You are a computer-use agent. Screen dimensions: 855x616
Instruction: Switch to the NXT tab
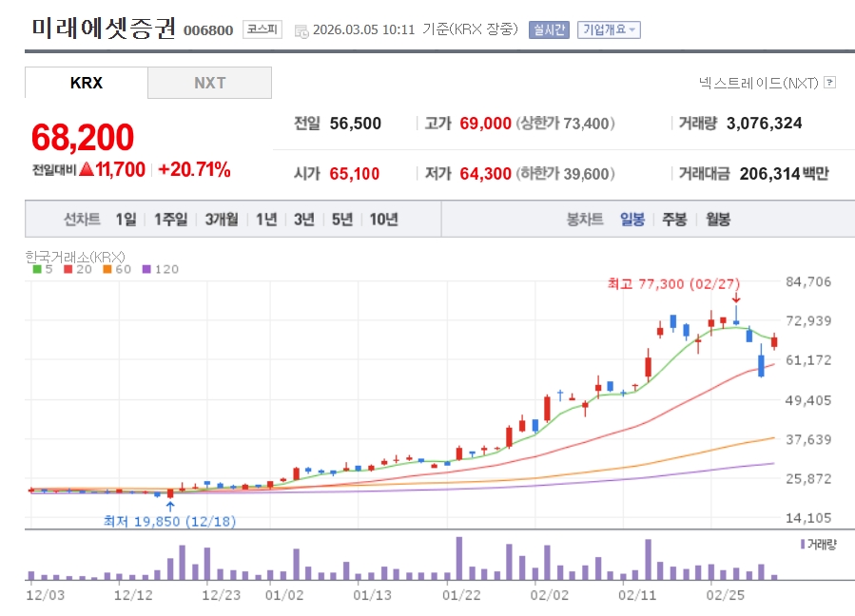pyautogui.click(x=209, y=83)
